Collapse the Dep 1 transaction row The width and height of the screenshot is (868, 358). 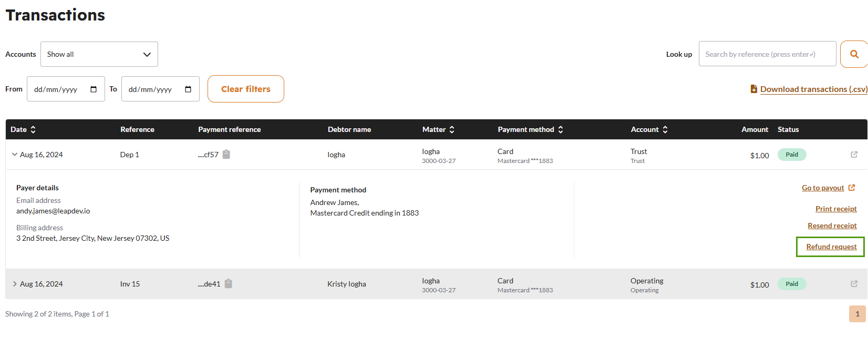point(14,155)
